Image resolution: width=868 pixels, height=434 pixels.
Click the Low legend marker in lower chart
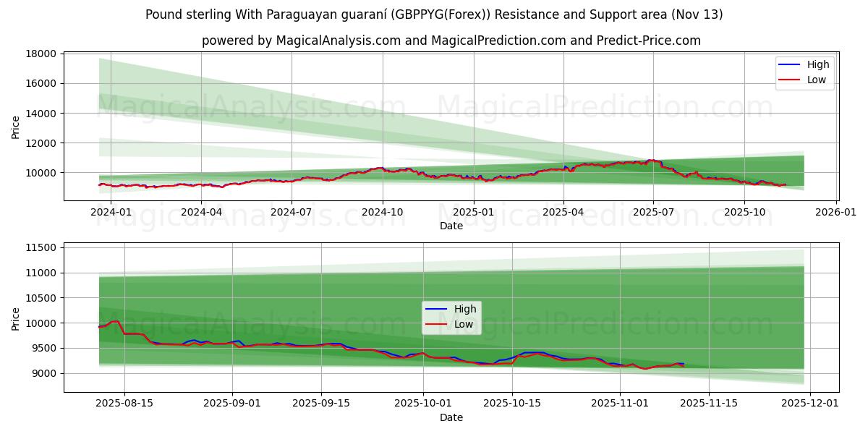pyautogui.click(x=435, y=325)
